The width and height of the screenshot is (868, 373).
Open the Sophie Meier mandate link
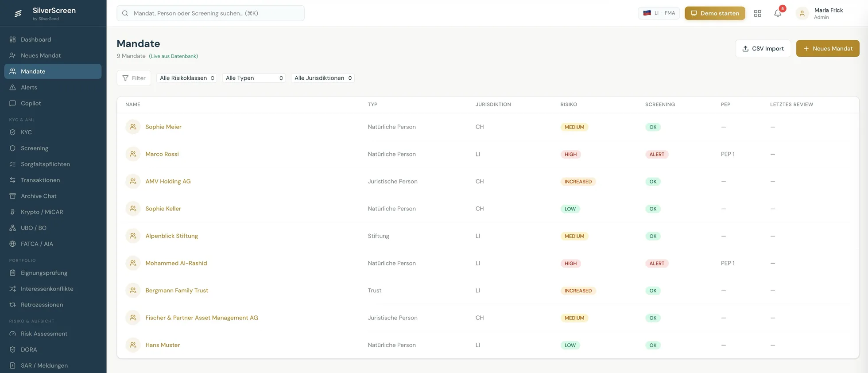(163, 127)
